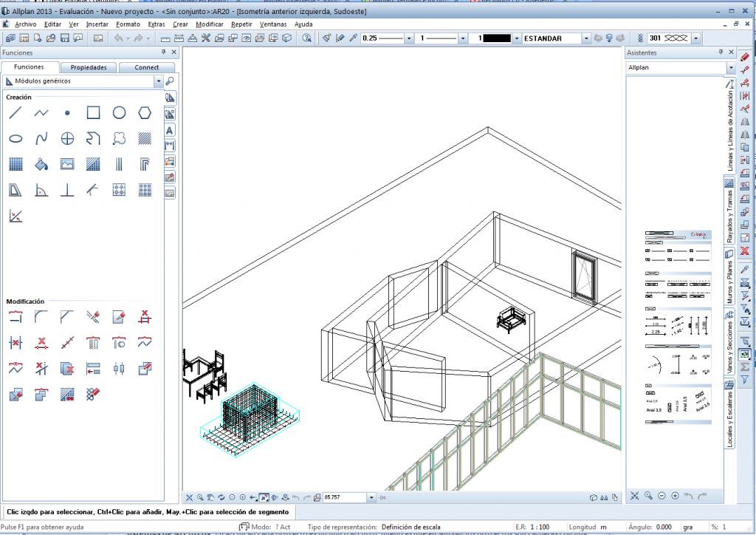Select the Rectangle tool under Creación
The width and height of the screenshot is (756, 535).
(93, 112)
